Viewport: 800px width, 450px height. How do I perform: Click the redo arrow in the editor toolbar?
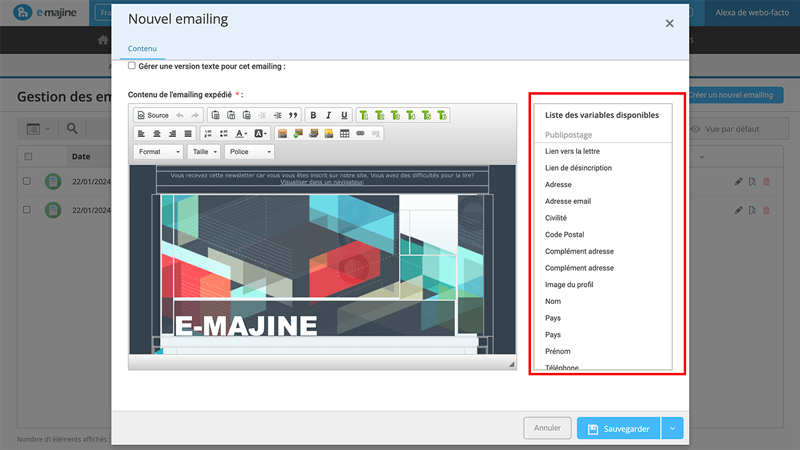coord(195,115)
